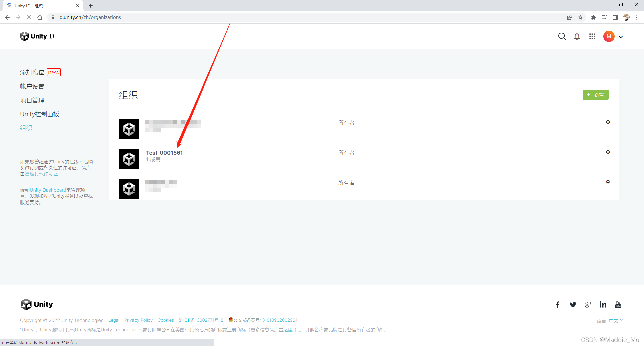Open the Unity Dashboard link

48,190
